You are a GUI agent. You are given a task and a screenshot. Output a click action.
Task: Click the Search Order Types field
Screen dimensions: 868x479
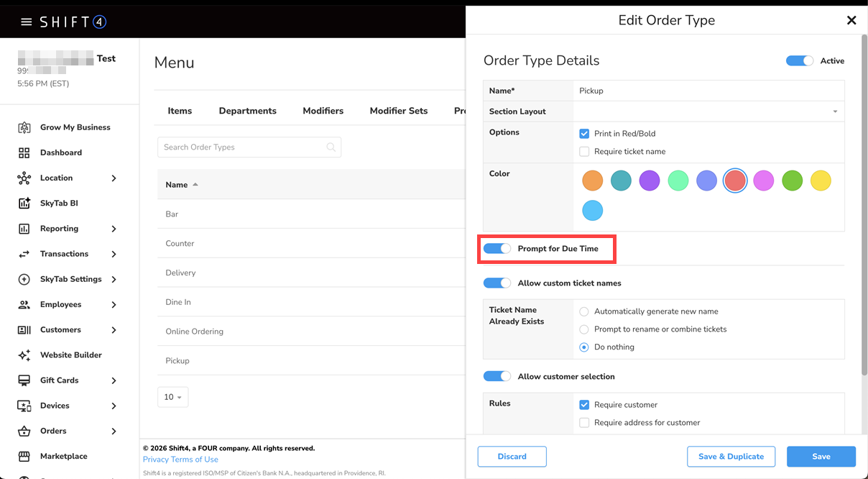tap(241, 147)
